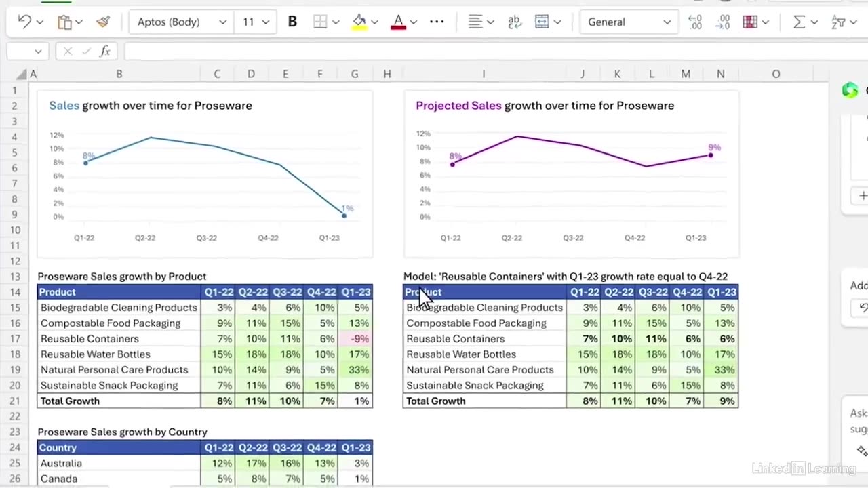Click the Merge cells icon
The height and width of the screenshot is (488, 868).
point(542,22)
